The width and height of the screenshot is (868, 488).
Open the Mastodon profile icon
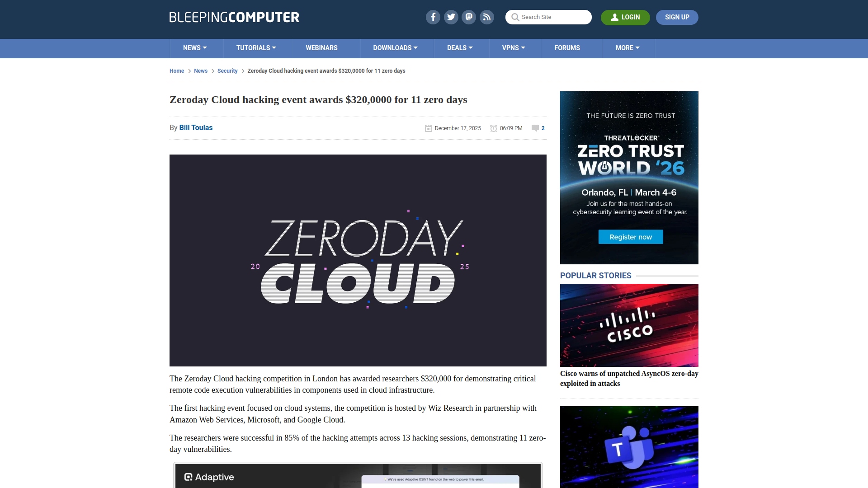click(469, 17)
